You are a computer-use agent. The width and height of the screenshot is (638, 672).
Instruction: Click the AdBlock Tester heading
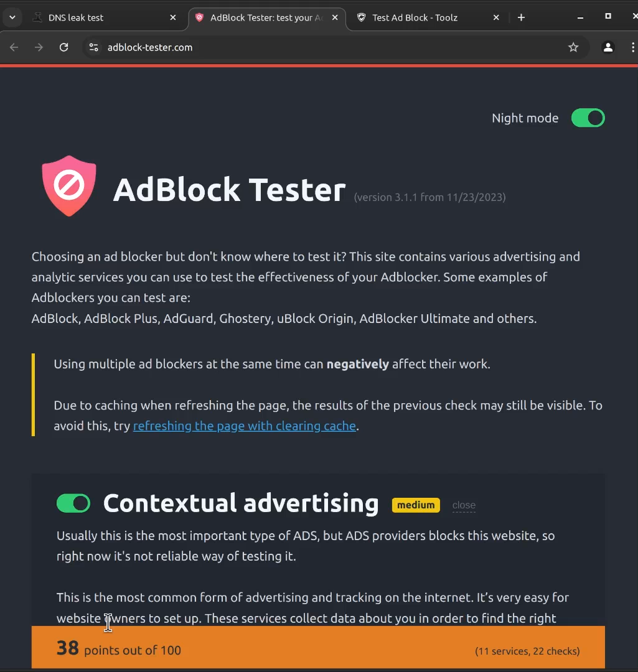230,189
